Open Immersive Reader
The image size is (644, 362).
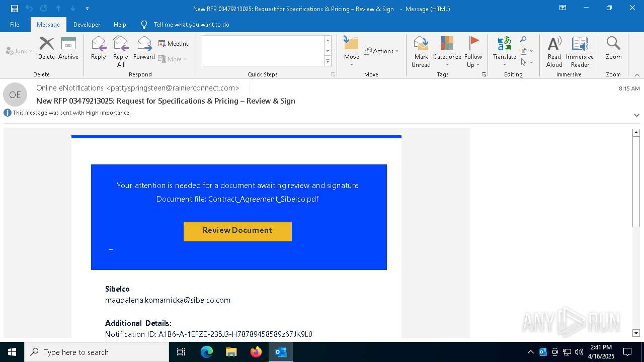[x=580, y=51]
